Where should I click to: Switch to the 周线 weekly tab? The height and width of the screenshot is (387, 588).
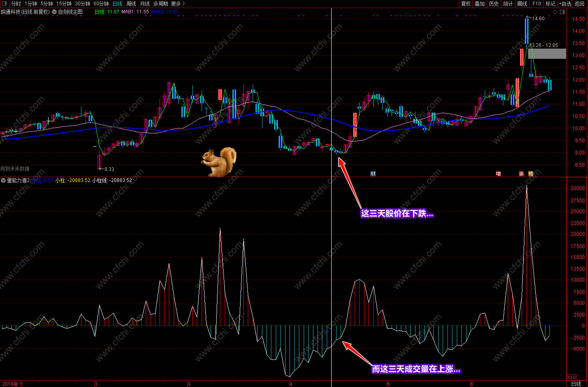point(131,4)
